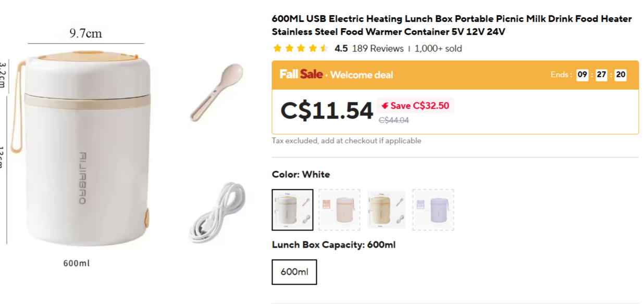Select the 600ml capacity option
The width and height of the screenshot is (644, 308).
pyautogui.click(x=294, y=272)
